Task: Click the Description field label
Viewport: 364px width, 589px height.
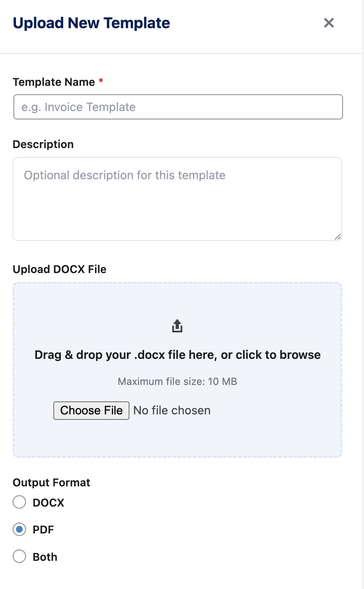Action: tap(43, 144)
